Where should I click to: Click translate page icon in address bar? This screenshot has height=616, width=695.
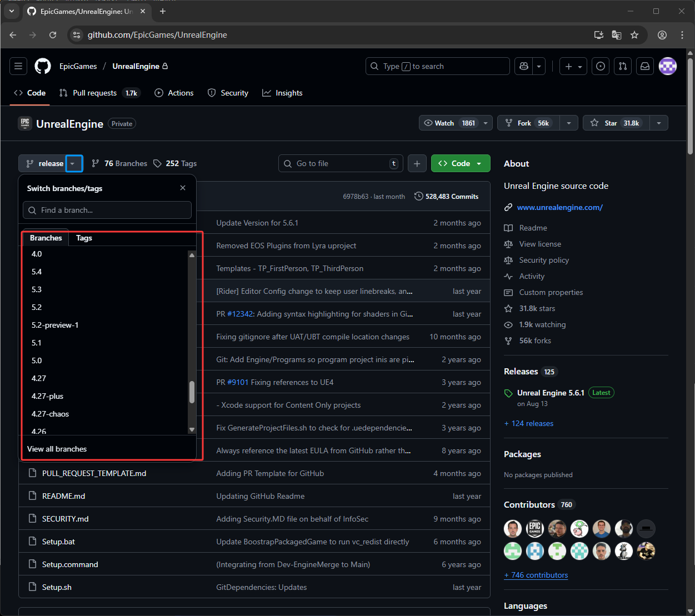click(x=617, y=35)
